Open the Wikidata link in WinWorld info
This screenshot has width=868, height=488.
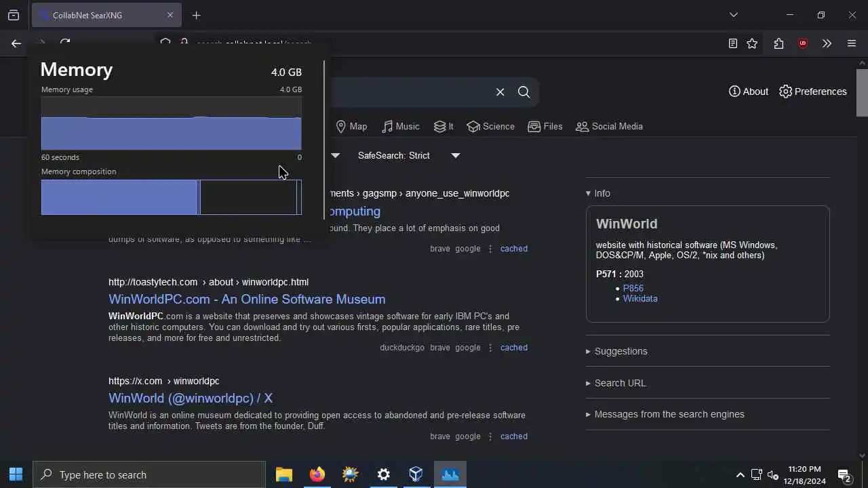(x=640, y=298)
